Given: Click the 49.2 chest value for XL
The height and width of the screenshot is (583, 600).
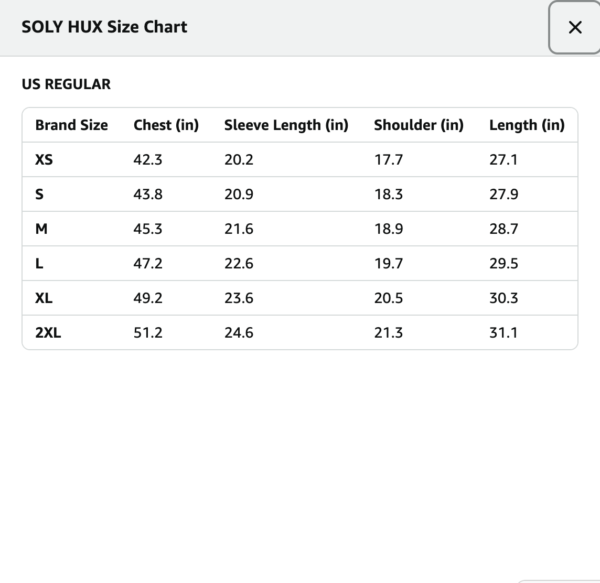Looking at the screenshot, I should (148, 298).
